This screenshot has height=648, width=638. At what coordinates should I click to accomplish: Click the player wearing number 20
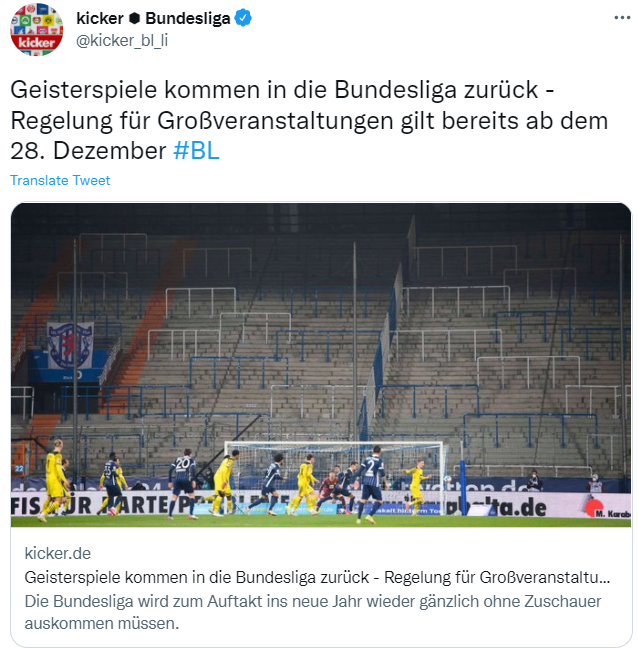pyautogui.click(x=182, y=483)
